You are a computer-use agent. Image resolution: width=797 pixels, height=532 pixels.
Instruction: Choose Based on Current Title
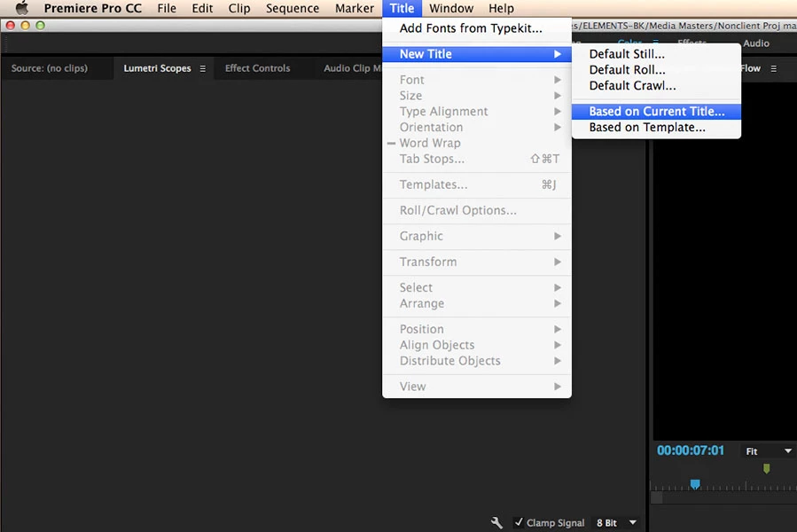tap(656, 112)
